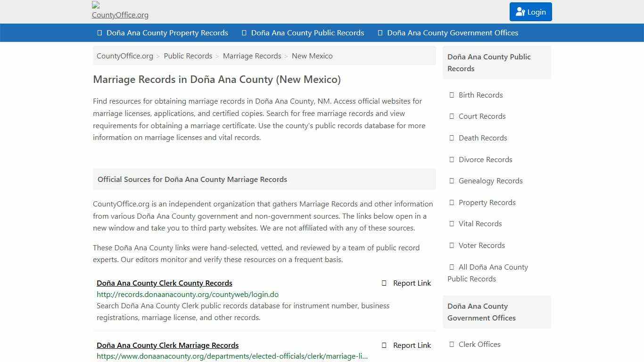Click the Report Link flag beside Clerk Marriage Records

point(383,345)
